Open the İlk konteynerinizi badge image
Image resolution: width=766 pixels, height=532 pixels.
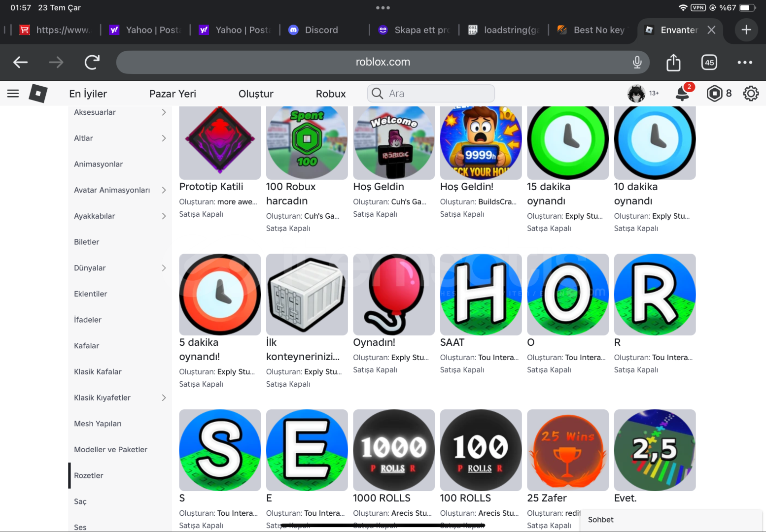307,295
